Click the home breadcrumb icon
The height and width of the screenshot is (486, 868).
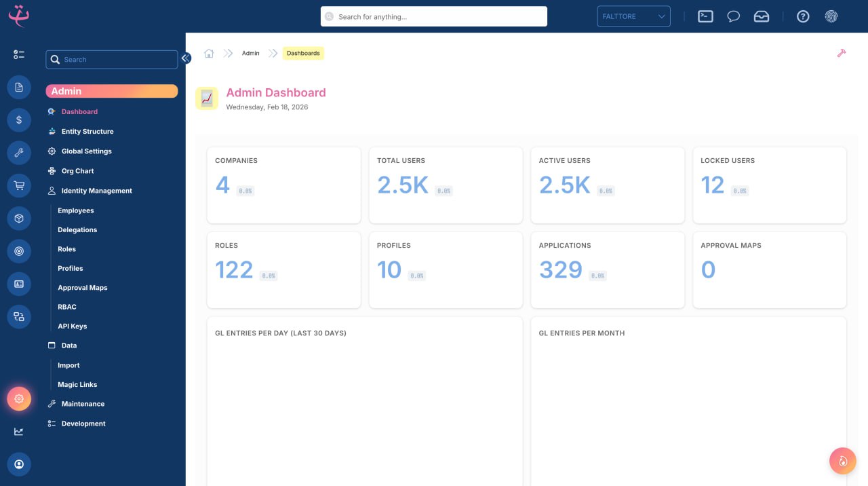tap(209, 53)
